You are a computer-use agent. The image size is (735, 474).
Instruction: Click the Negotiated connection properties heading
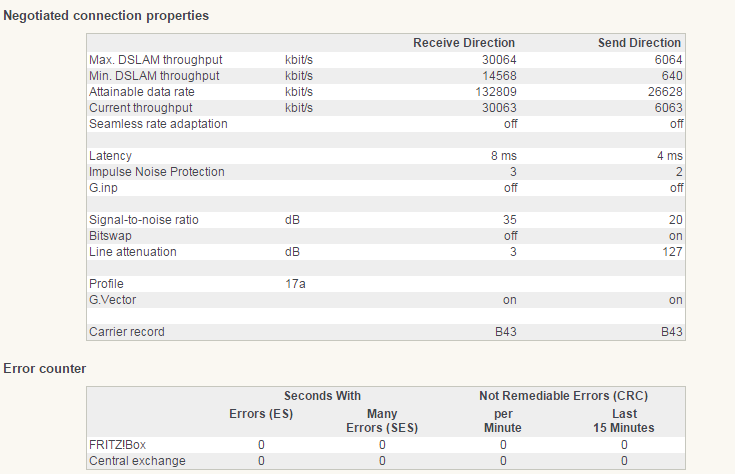tap(107, 17)
